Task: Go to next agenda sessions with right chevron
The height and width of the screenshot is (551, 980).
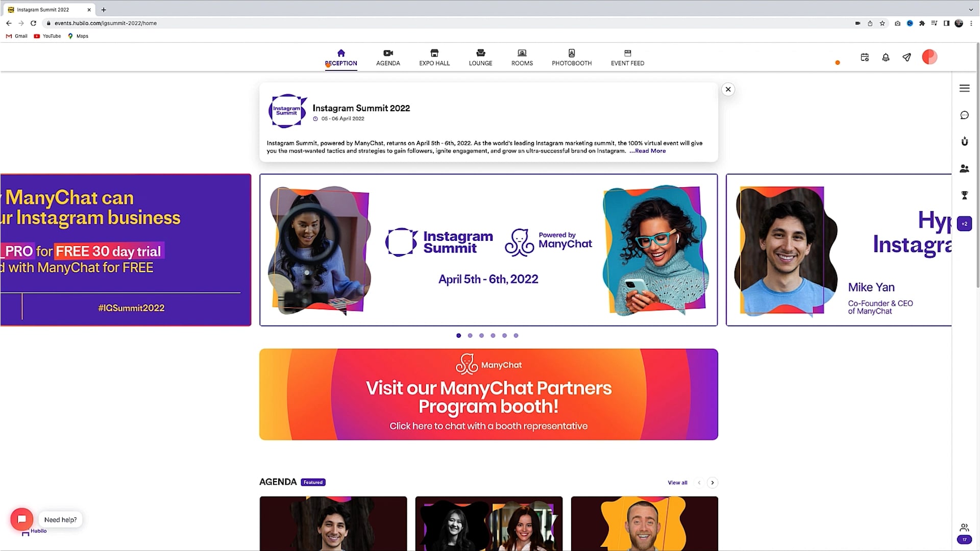Action: click(x=713, y=483)
